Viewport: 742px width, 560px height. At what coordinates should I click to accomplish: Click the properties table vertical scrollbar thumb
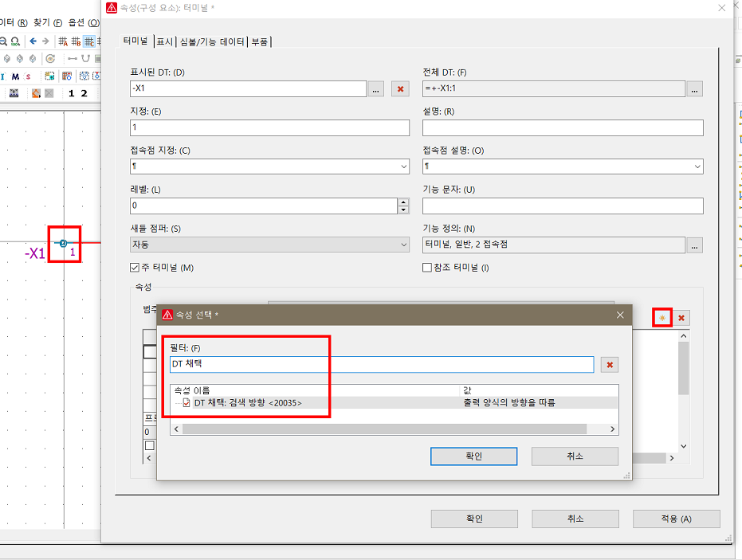(x=683, y=368)
